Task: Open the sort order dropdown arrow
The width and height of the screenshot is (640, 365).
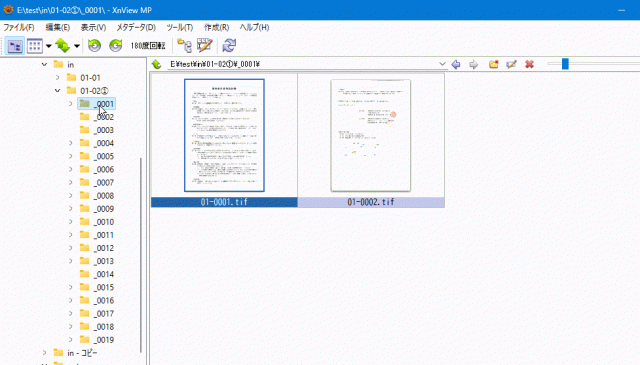Action: click(76, 46)
